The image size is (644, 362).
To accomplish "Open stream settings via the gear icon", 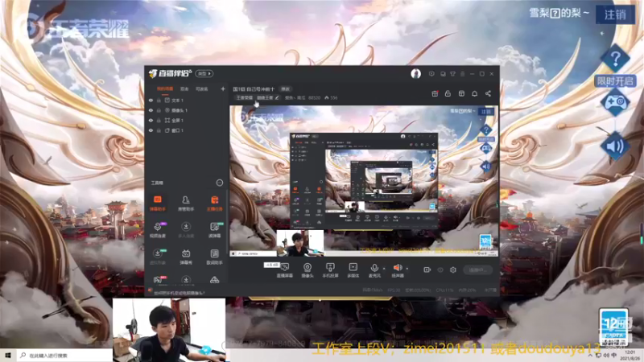I will pyautogui.click(x=453, y=269).
